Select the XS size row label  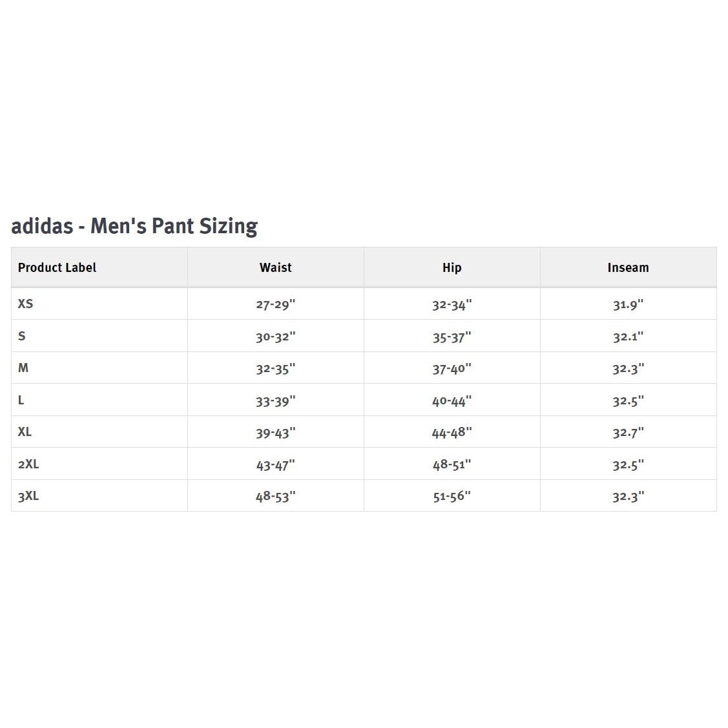(x=25, y=304)
